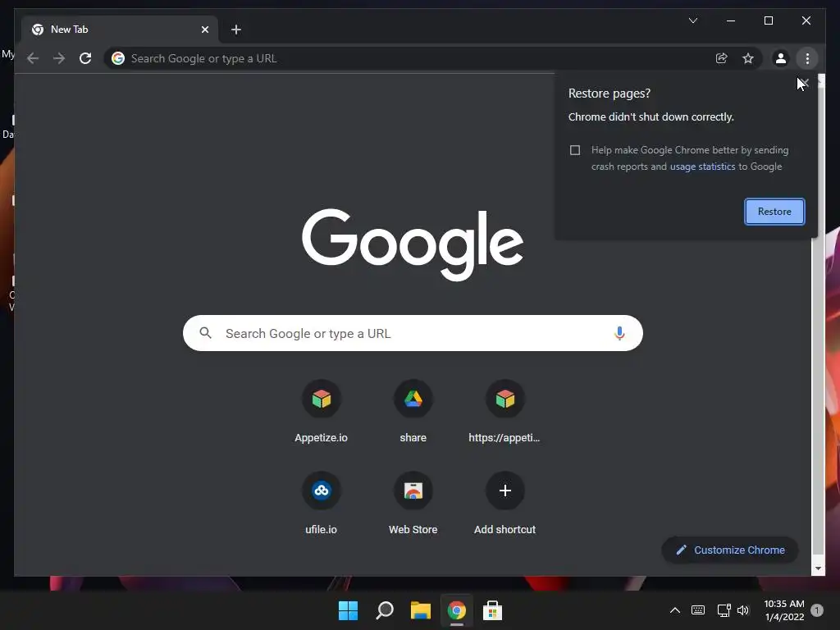Click the touch keyboard tray icon

coord(698,610)
